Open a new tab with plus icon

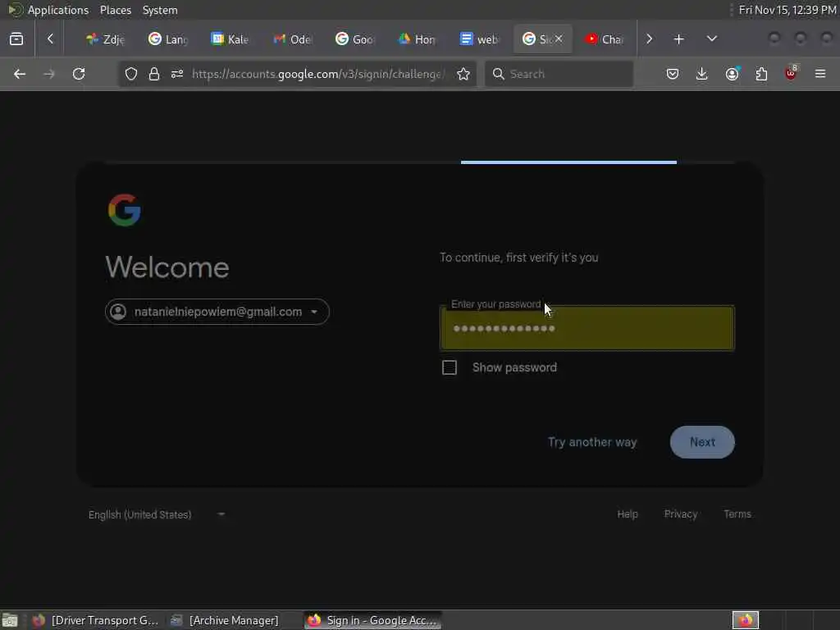[678, 39]
